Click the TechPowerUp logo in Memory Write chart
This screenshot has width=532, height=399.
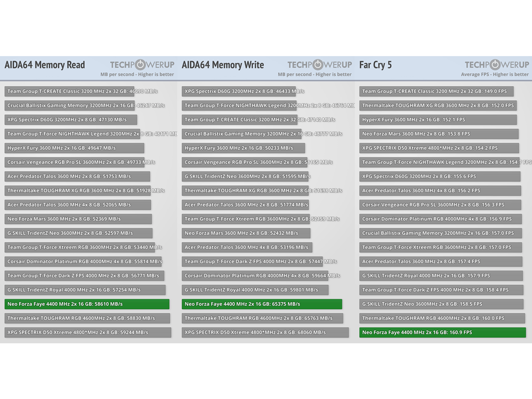click(320, 65)
